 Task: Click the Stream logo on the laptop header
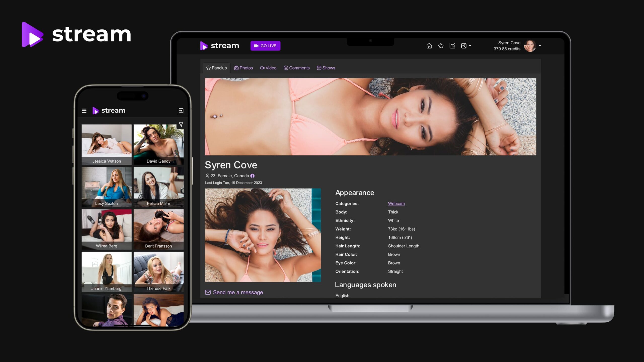[219, 46]
